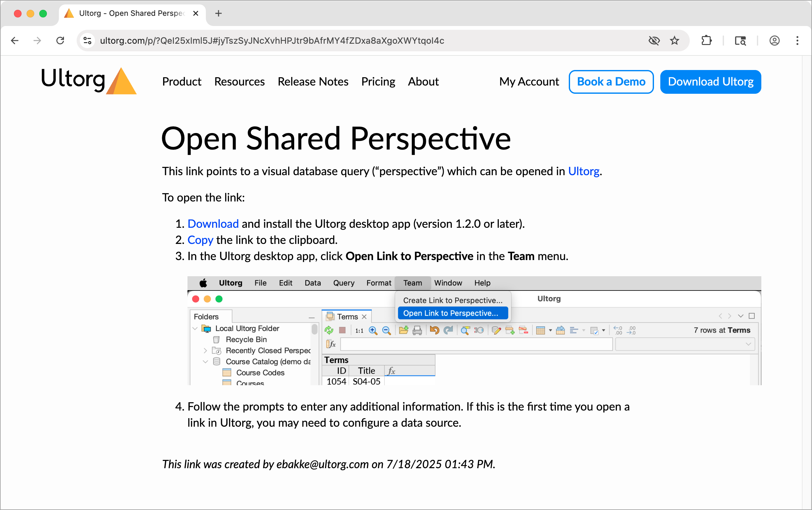The width and height of the screenshot is (812, 510).
Task: Open the combo box right of formula bar
Action: [685, 344]
